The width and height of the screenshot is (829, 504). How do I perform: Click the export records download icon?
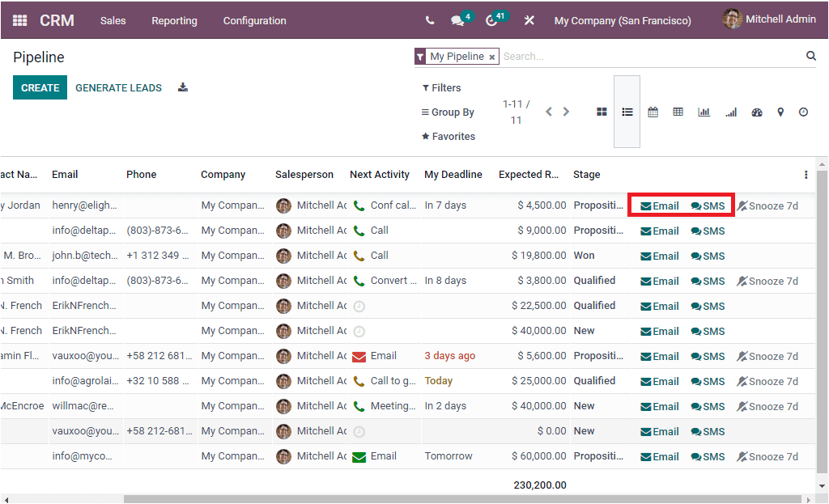coord(183,87)
